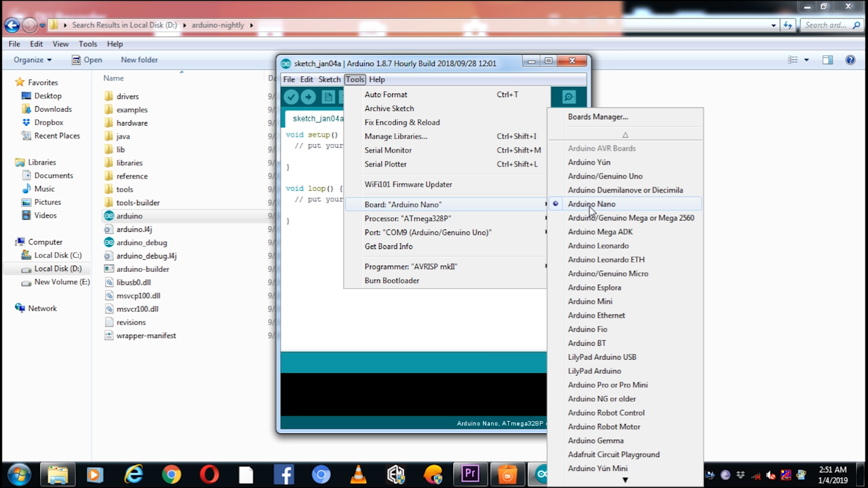This screenshot has height=488, width=868.
Task: Click the Explorer refresh icon
Action: point(788,25)
